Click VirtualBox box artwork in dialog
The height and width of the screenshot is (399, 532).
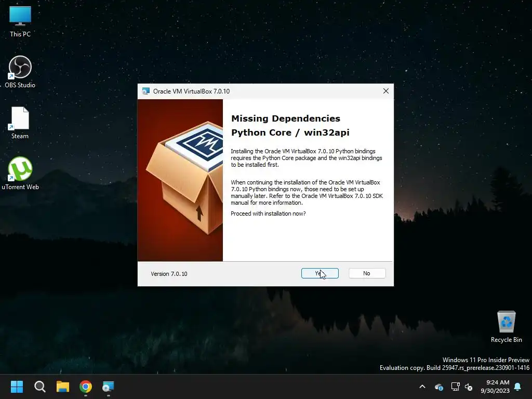coord(180,180)
